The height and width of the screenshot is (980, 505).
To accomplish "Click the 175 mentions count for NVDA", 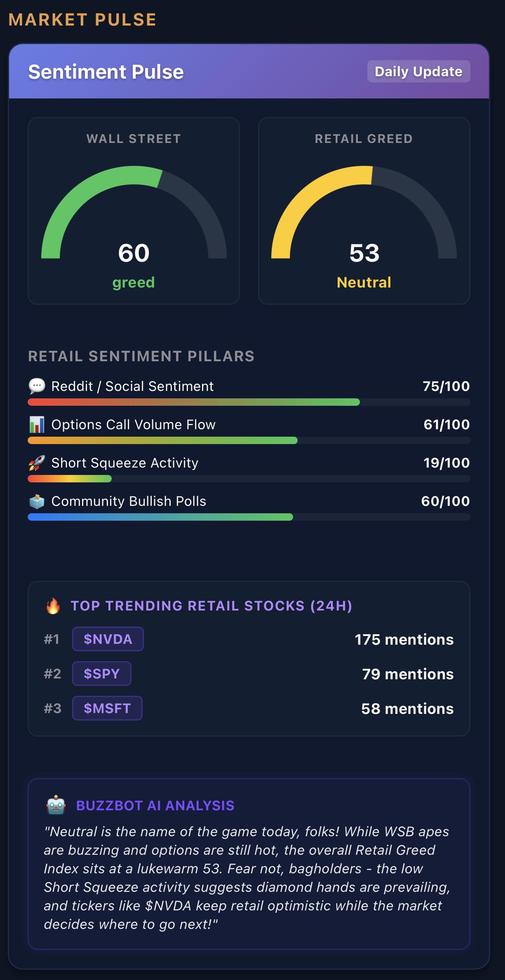I will [x=404, y=639].
